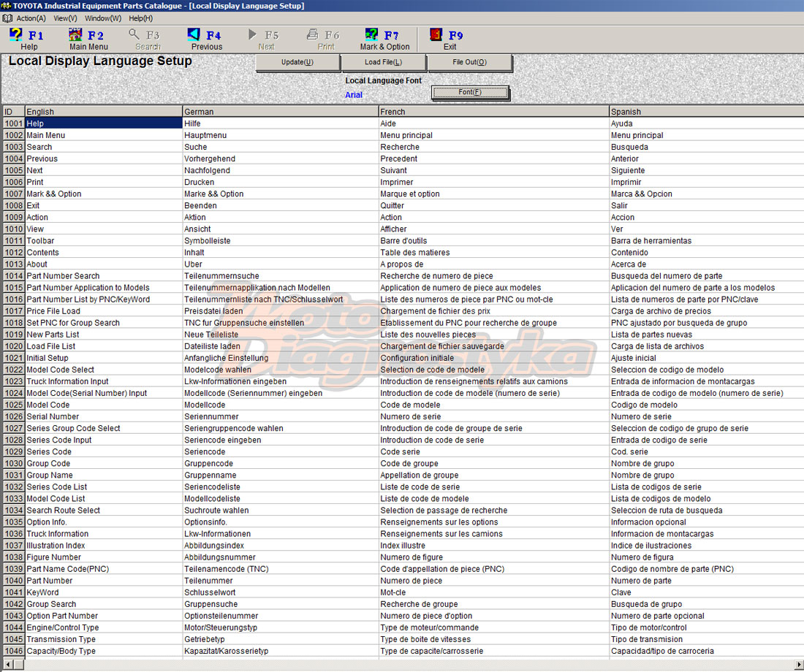
Task: Click the horizontal scrollbar left arrow
Action: (x=7, y=664)
